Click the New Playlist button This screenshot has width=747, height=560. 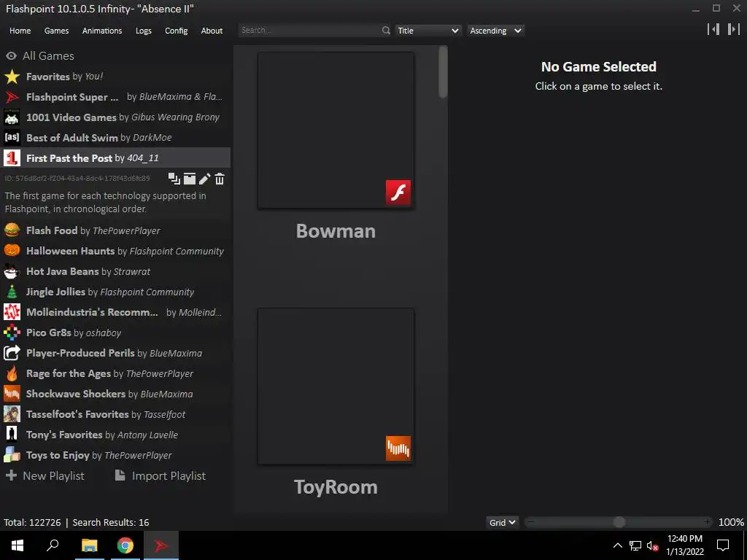point(45,475)
